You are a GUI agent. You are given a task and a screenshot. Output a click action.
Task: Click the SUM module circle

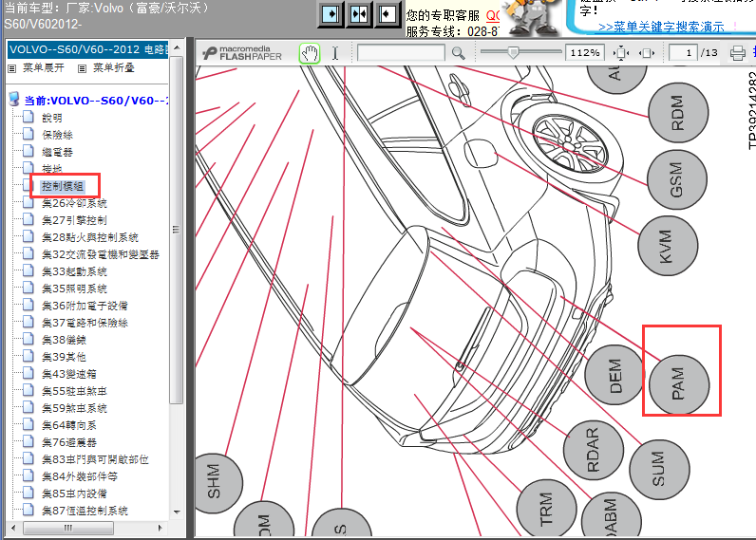pos(659,469)
